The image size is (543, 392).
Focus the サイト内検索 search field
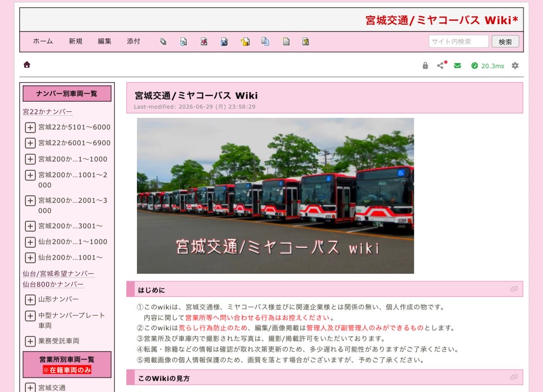click(459, 42)
